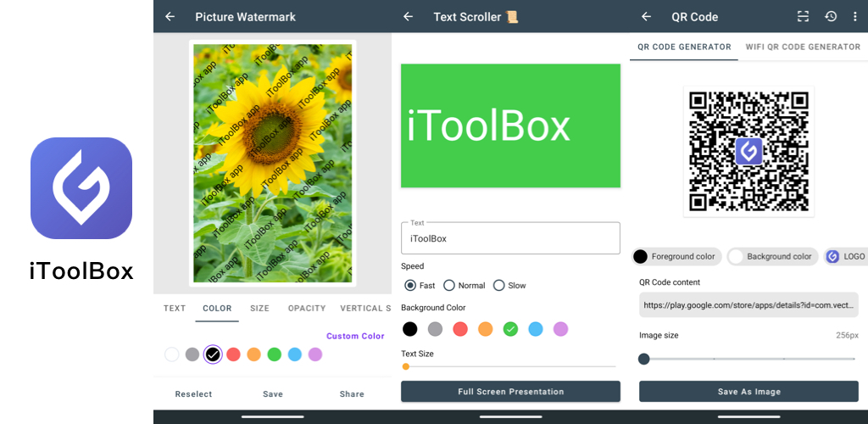Viewport: 868px width, 424px height.
Task: Pick purple watermark color
Action: [x=315, y=354]
